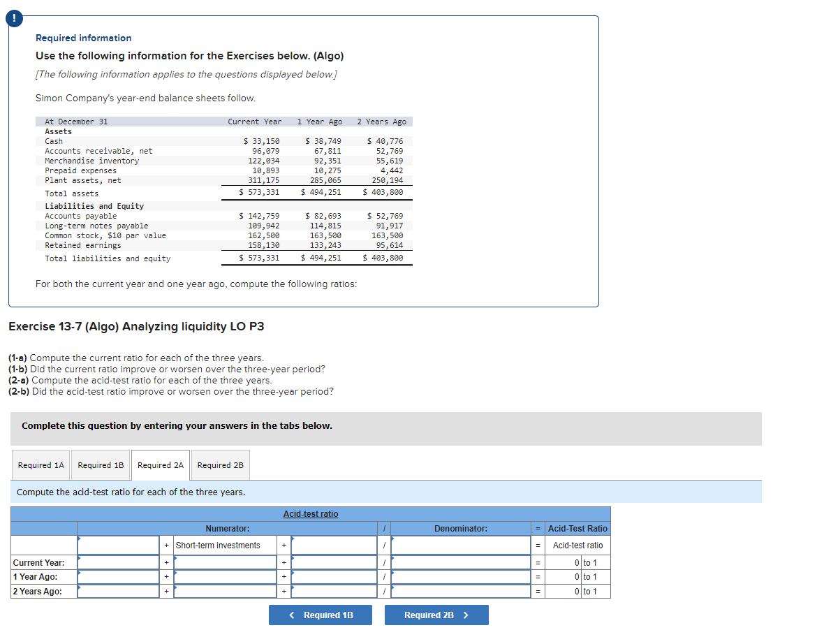
Task: Click the input beside Short-term investments label
Action: pyautogui.click(x=334, y=546)
